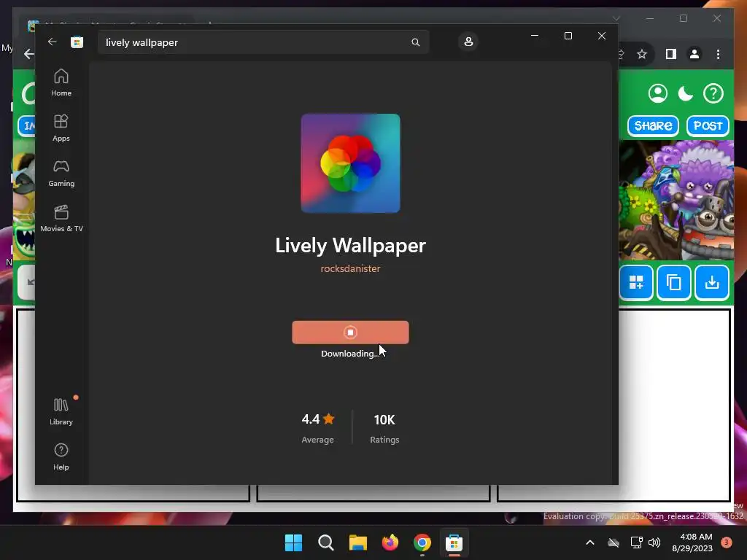Open volume speaker tray icon
This screenshot has height=560, width=747.
click(654, 542)
